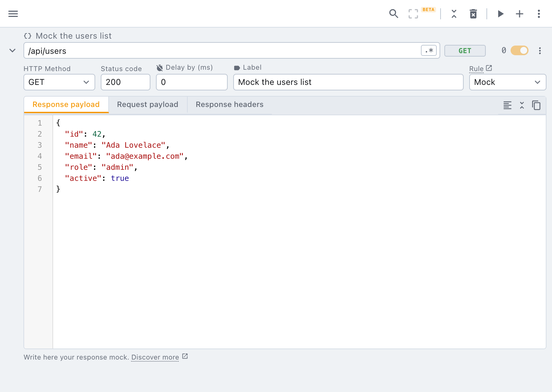Viewport: 552px width, 392px height.
Task: Click the play button in toolbar
Action: pyautogui.click(x=501, y=14)
